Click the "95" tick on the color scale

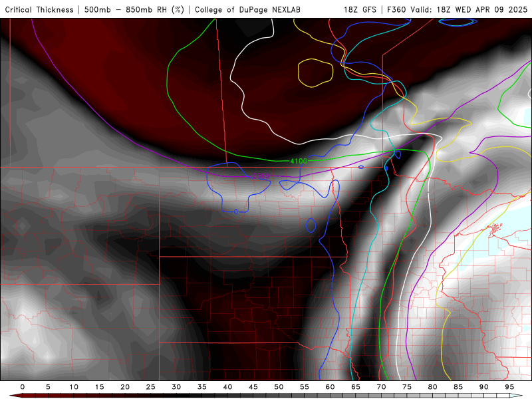[509, 387]
